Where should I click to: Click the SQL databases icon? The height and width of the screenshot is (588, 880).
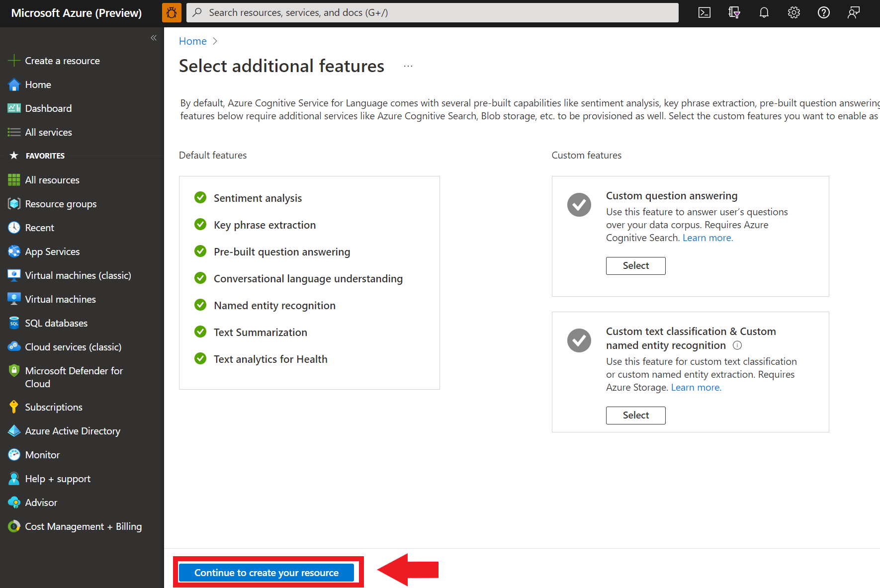14,323
